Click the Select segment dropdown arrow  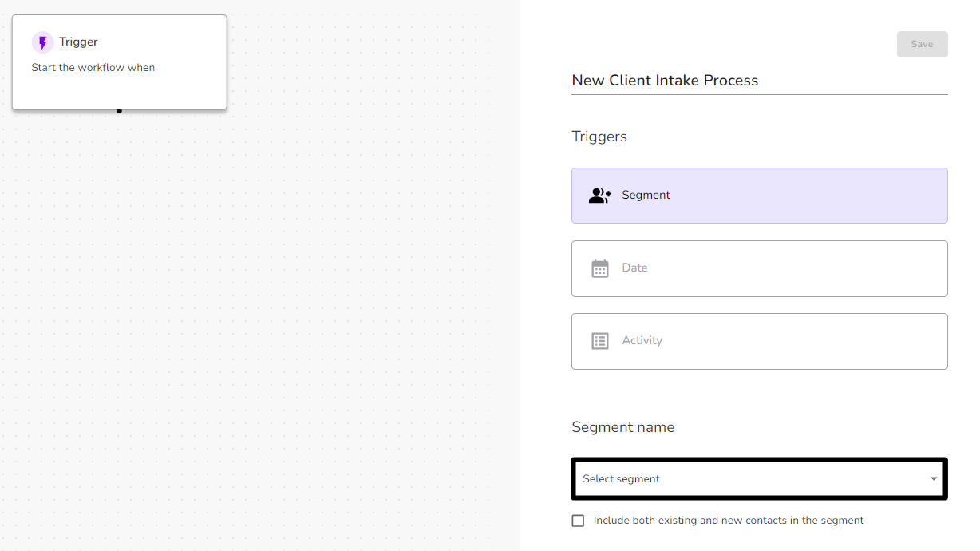934,479
